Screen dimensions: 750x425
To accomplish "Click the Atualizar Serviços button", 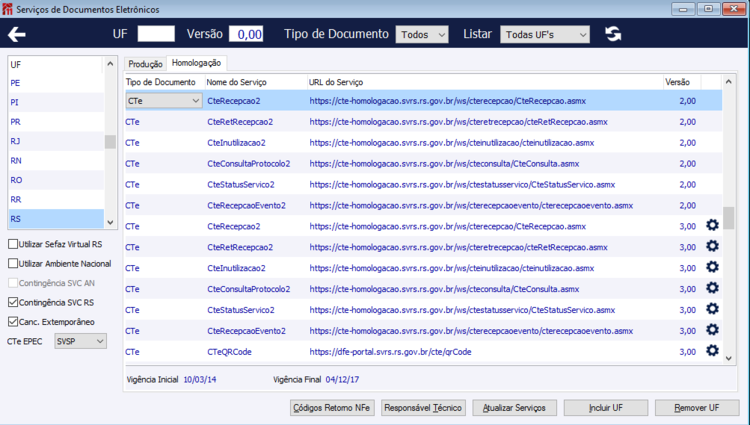I will click(x=515, y=408).
